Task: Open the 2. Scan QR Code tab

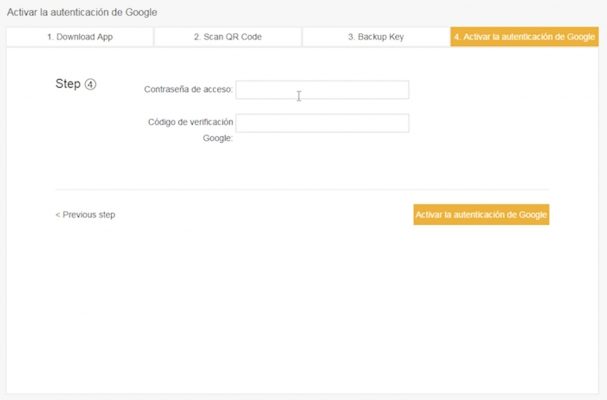Action: pyautogui.click(x=227, y=37)
